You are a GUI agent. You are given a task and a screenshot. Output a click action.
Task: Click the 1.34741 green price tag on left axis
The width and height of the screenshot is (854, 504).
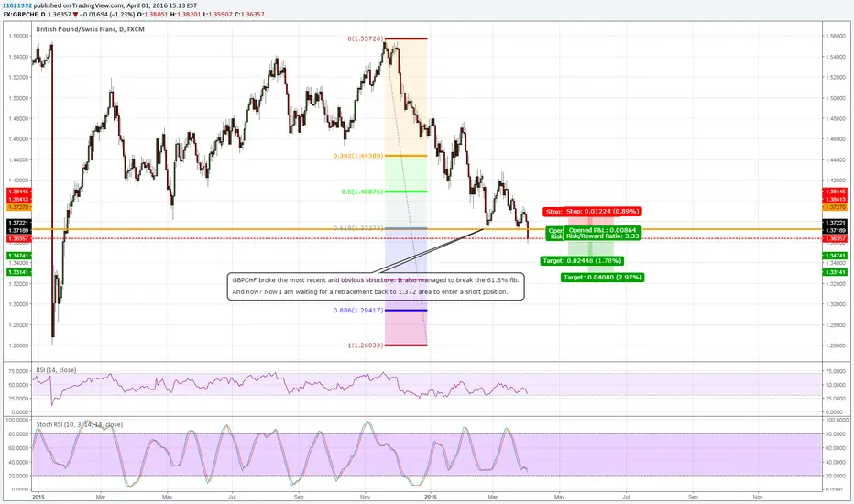19,256
